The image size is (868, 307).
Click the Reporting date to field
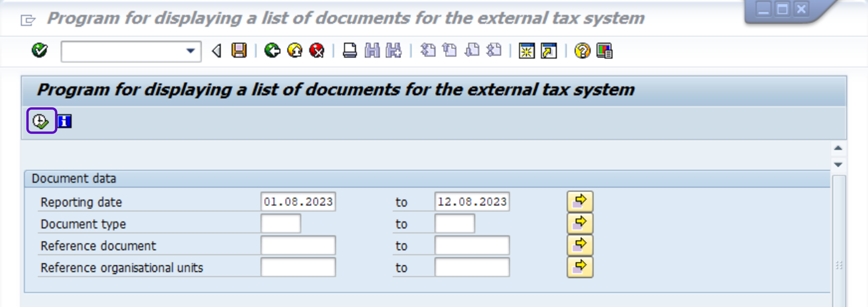(472, 202)
